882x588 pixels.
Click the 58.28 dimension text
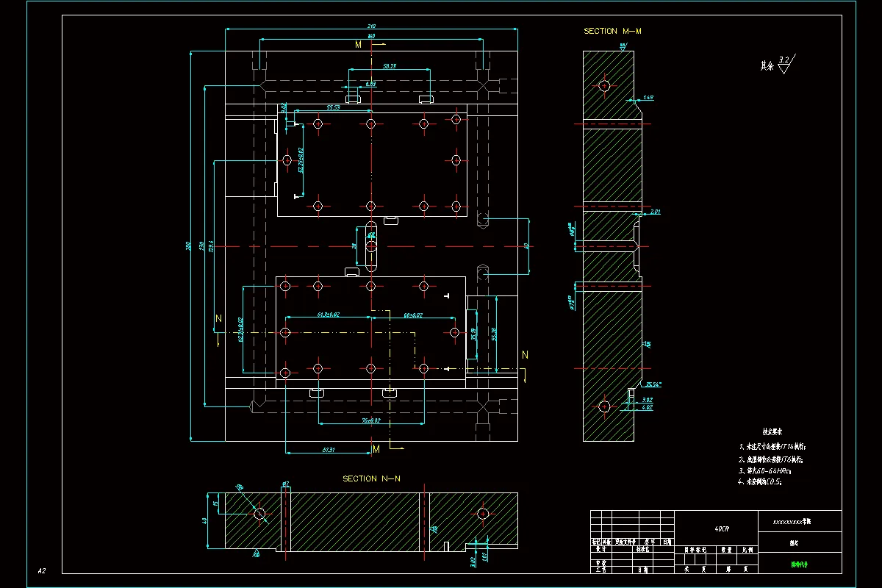pos(390,67)
